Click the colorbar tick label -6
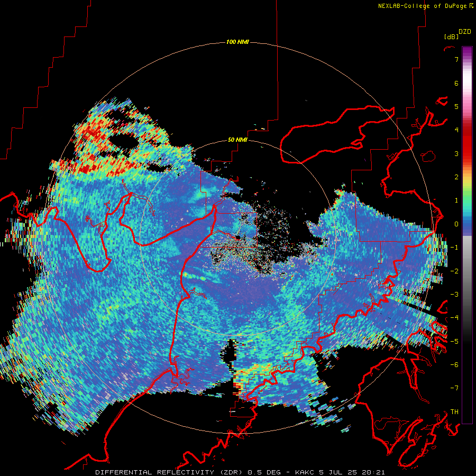This screenshot has height=476, width=476. click(454, 365)
